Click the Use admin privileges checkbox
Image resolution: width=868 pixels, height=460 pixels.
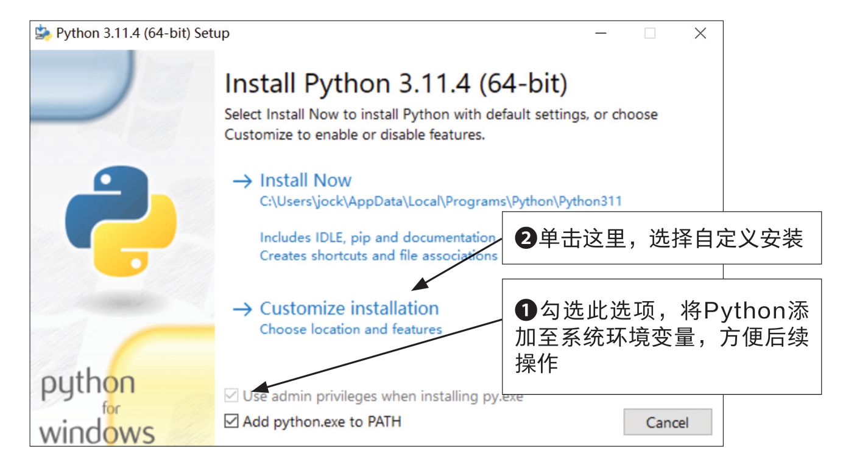coord(231,397)
